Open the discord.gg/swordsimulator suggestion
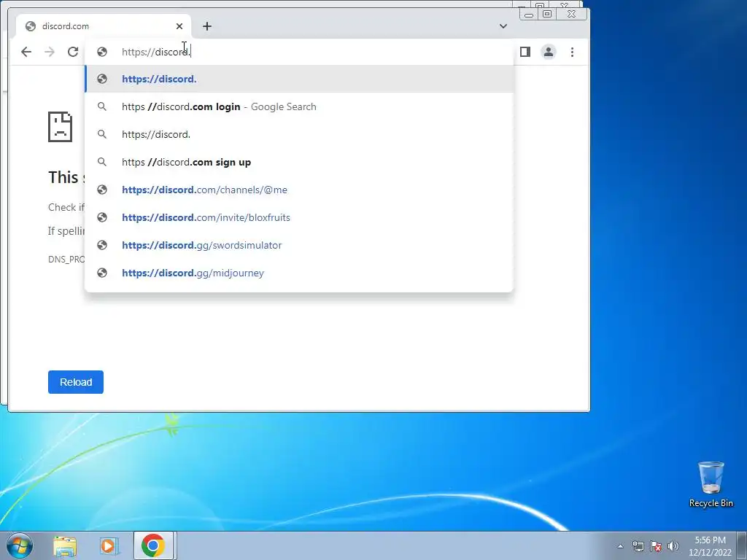The width and height of the screenshot is (747, 560). [299, 245]
